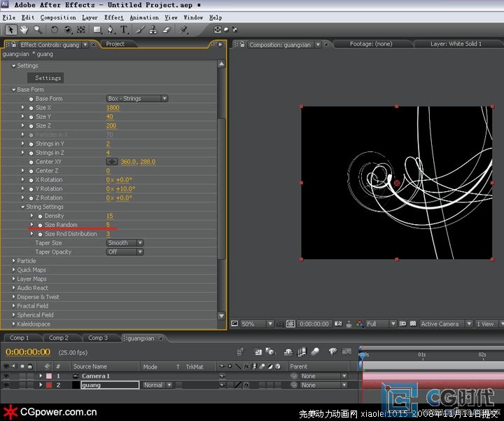Click the Show Channel RGB icon

[x=359, y=324]
